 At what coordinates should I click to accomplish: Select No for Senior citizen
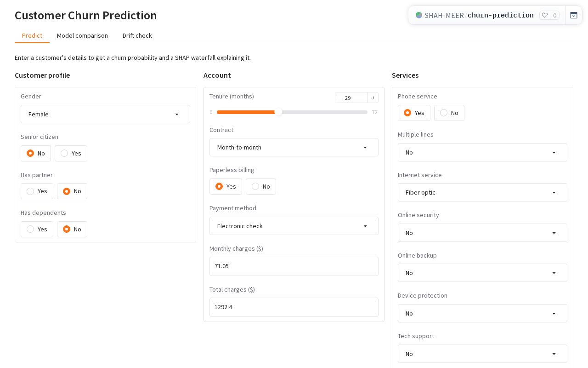[36, 153]
